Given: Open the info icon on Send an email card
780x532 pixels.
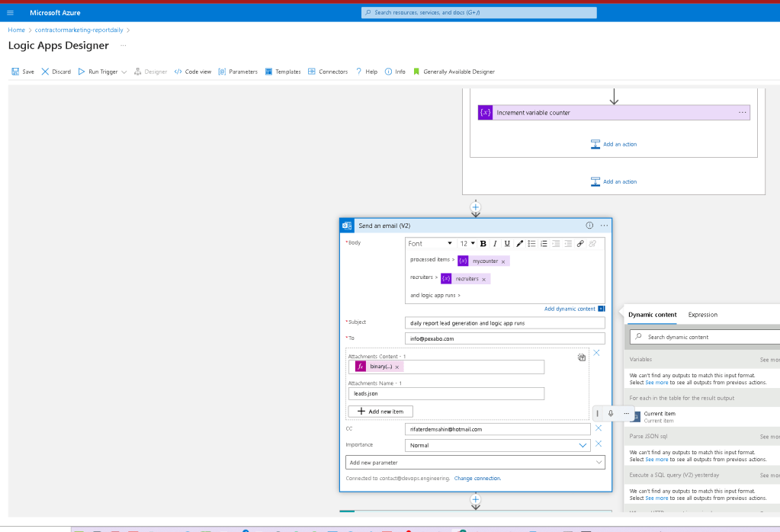Looking at the screenshot, I should [x=589, y=226].
